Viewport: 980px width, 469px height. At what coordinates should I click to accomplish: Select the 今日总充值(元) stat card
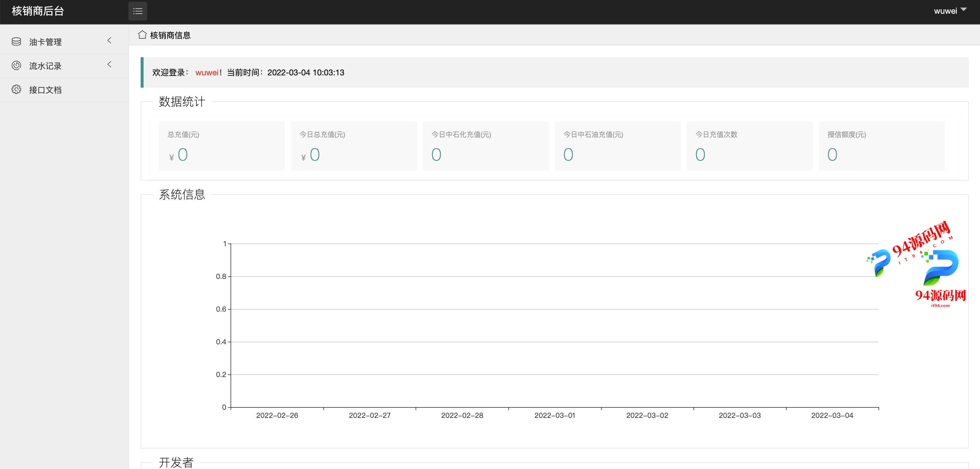click(x=354, y=146)
